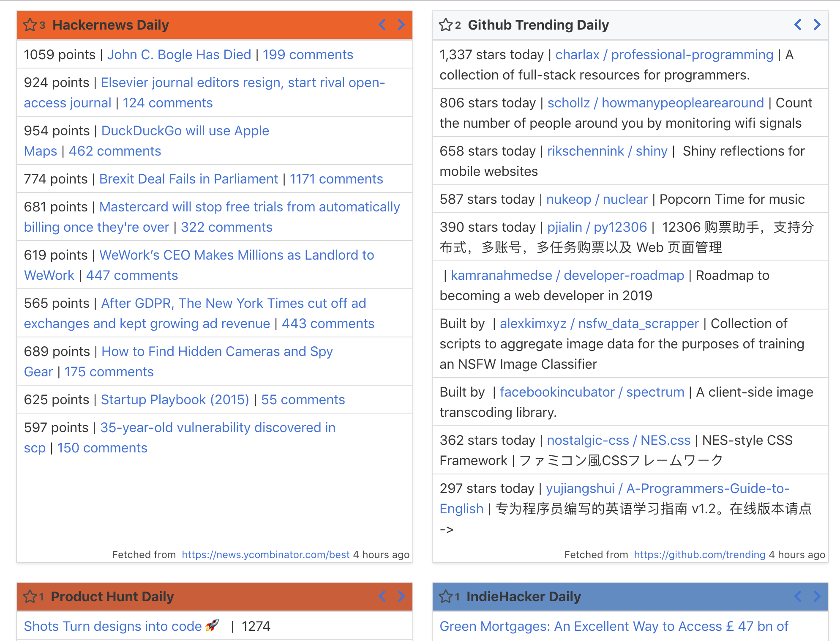The height and width of the screenshot is (641, 840).
Task: Star the Hackernews Daily panel
Action: coord(30,25)
